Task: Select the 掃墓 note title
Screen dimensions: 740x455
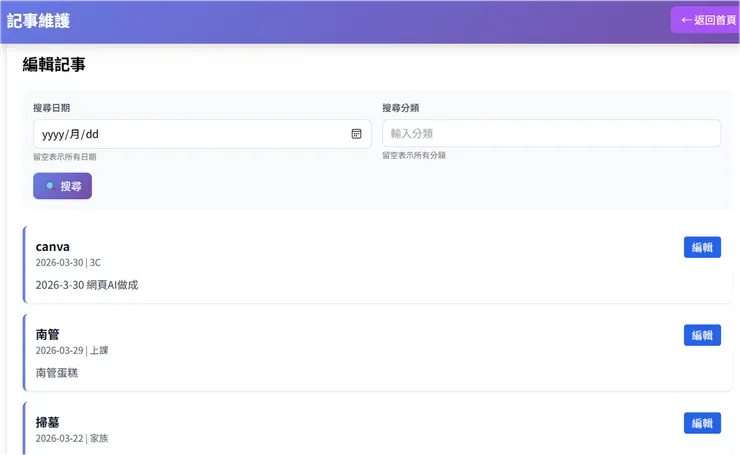Action: pyautogui.click(x=47, y=422)
